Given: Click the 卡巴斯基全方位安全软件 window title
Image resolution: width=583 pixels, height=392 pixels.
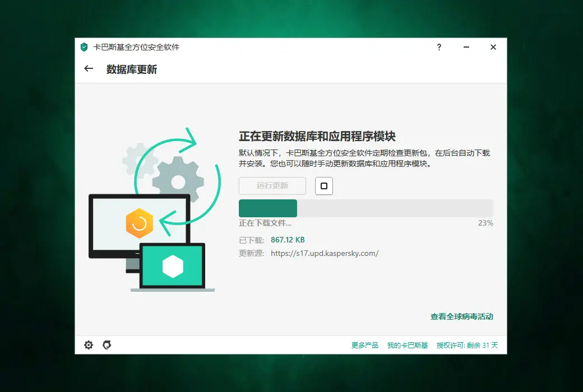Looking at the screenshot, I should click(x=136, y=47).
